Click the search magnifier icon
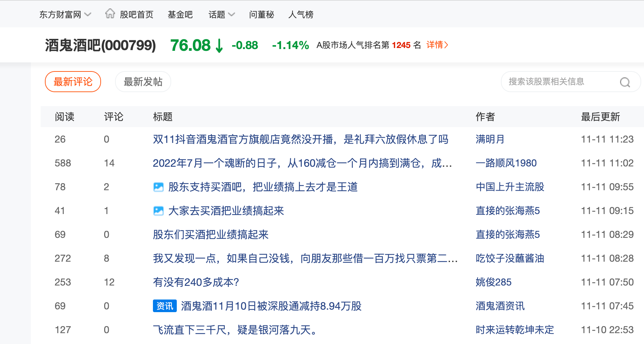Image resolution: width=644 pixels, height=344 pixels. pos(625,82)
